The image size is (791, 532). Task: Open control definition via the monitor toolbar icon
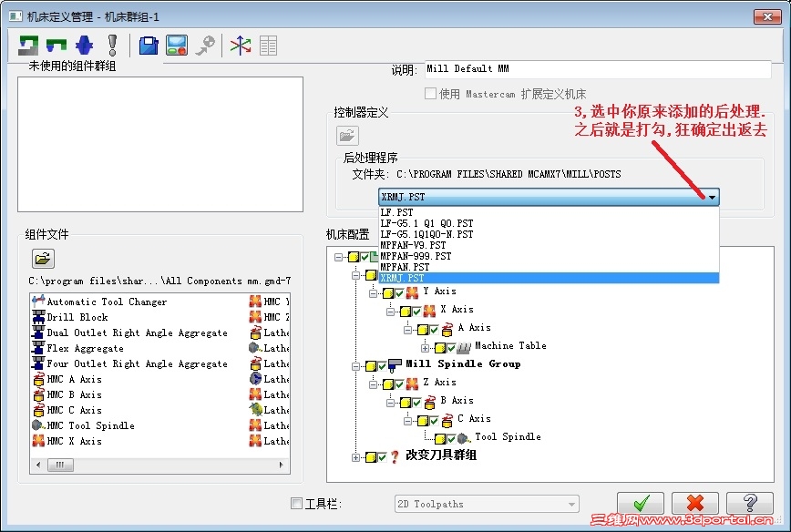click(177, 46)
